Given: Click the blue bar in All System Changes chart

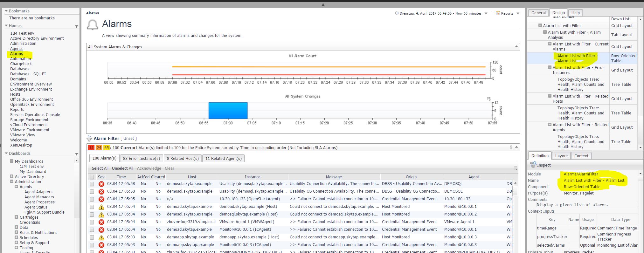Looking at the screenshot, I should pyautogui.click(x=228, y=111).
